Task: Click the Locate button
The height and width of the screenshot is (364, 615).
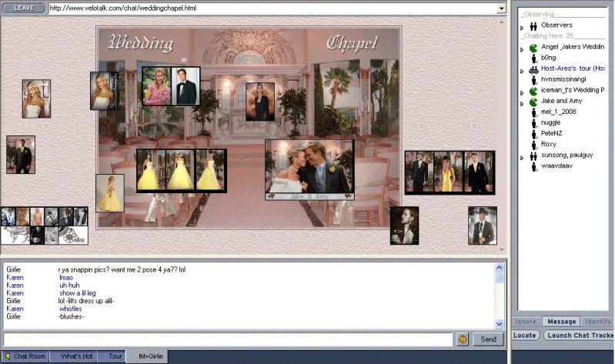Action: pos(525,336)
